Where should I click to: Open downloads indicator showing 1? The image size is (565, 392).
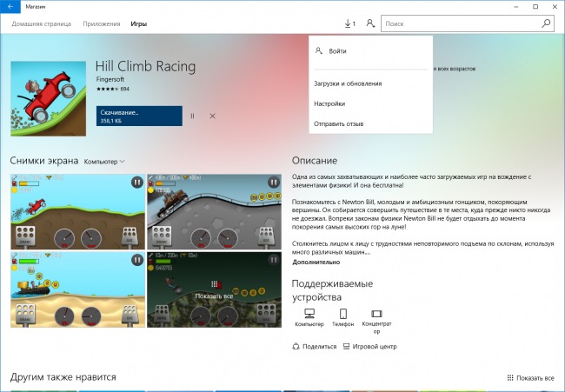pyautogui.click(x=350, y=23)
